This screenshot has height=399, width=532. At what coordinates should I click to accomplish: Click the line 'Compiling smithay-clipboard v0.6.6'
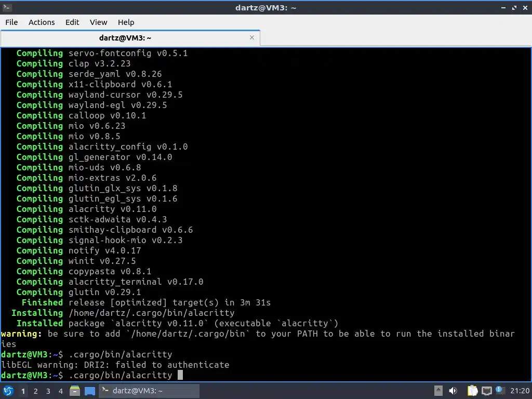point(104,230)
